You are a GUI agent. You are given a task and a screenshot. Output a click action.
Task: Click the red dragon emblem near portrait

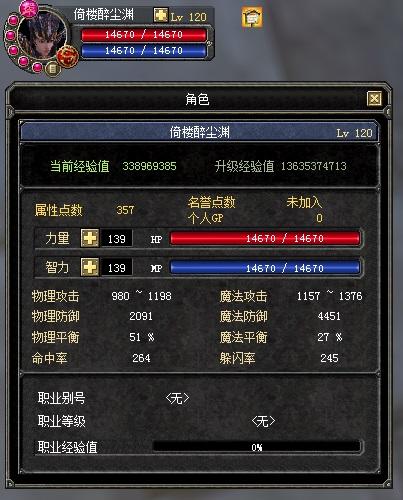pyautogui.click(x=68, y=56)
